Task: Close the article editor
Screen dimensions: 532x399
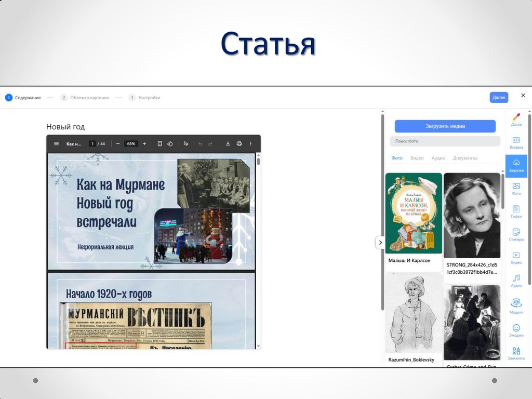Action: [523, 96]
